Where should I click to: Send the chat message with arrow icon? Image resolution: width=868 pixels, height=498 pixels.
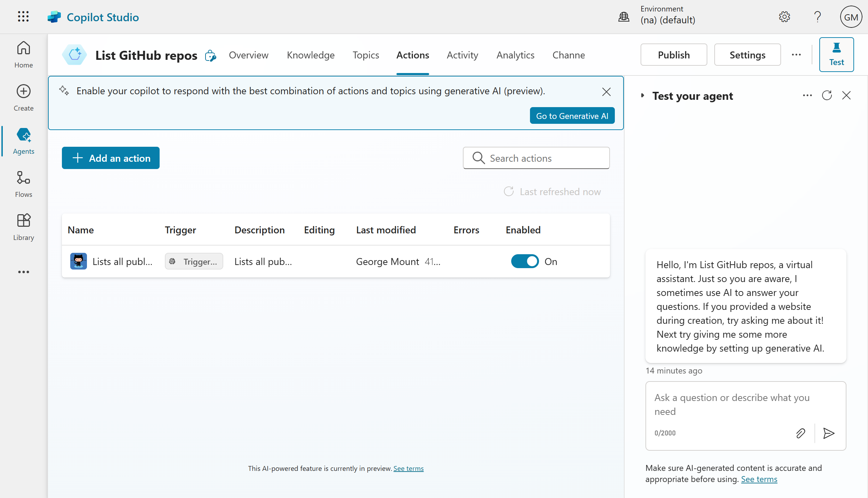point(829,433)
